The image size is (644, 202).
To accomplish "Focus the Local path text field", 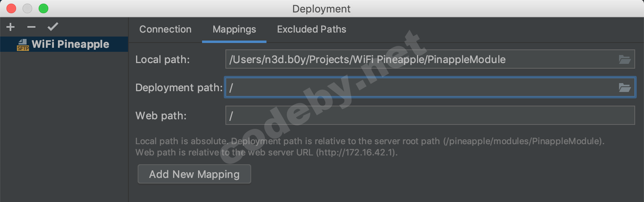I will (419, 59).
